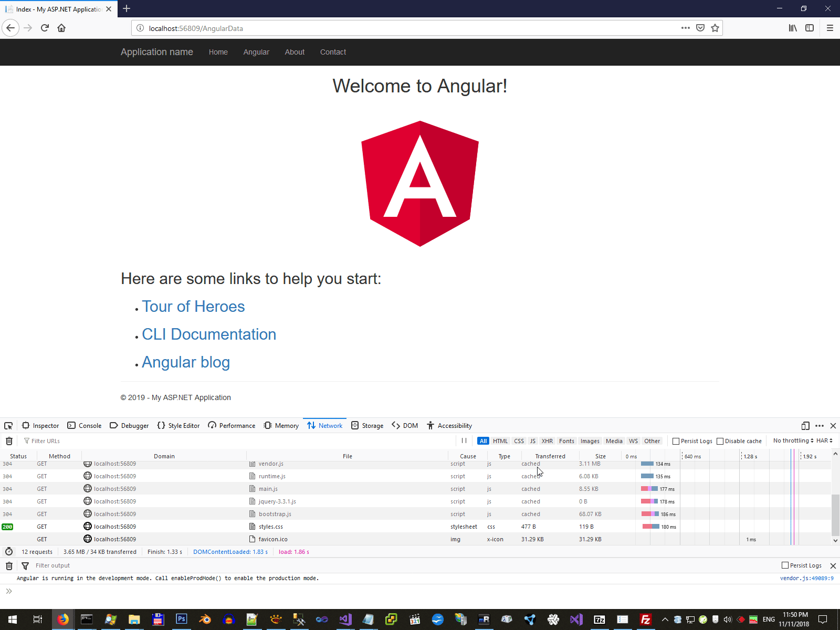Screen dimensions: 840x630
Task: Open vendor.js:49089:9 source link
Action: coord(806,578)
